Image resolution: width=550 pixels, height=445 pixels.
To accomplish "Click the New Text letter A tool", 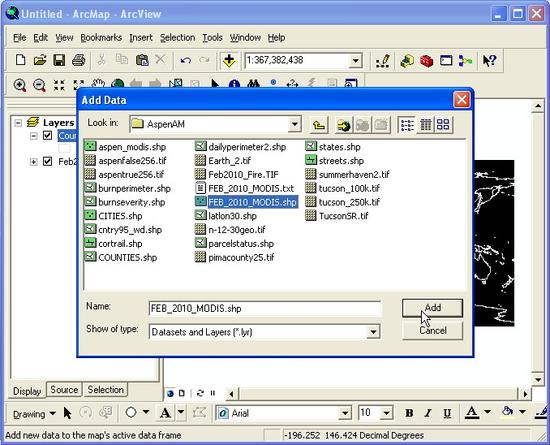I will tap(165, 413).
